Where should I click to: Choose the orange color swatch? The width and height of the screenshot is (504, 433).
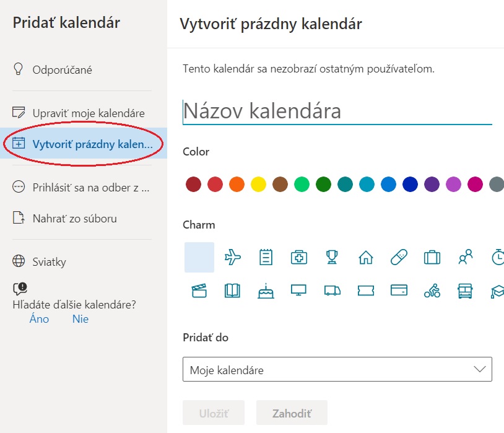click(x=237, y=185)
